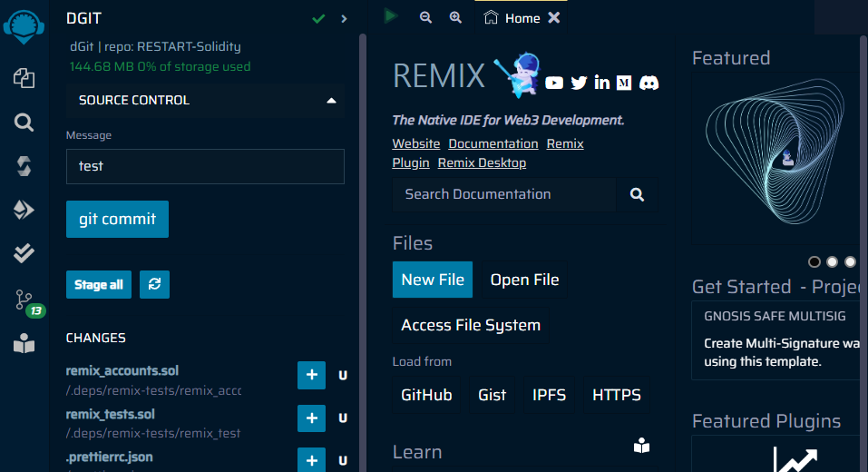Screen dimensions: 868x472
Task: Click the zoom in magnifier icon
Action: point(455,17)
